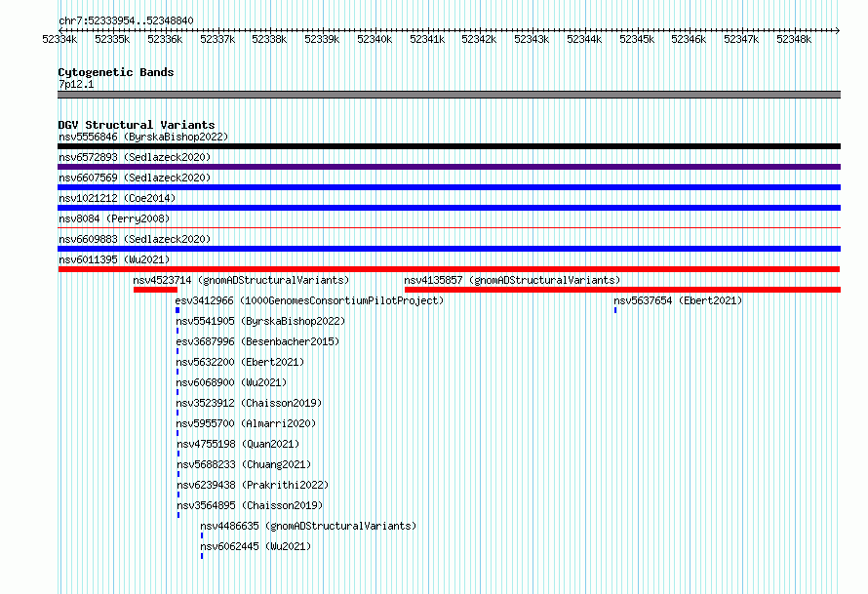Image resolution: width=868 pixels, height=594 pixels.
Task: Click the black nsv5556846 variant bar
Action: pyautogui.click(x=449, y=146)
